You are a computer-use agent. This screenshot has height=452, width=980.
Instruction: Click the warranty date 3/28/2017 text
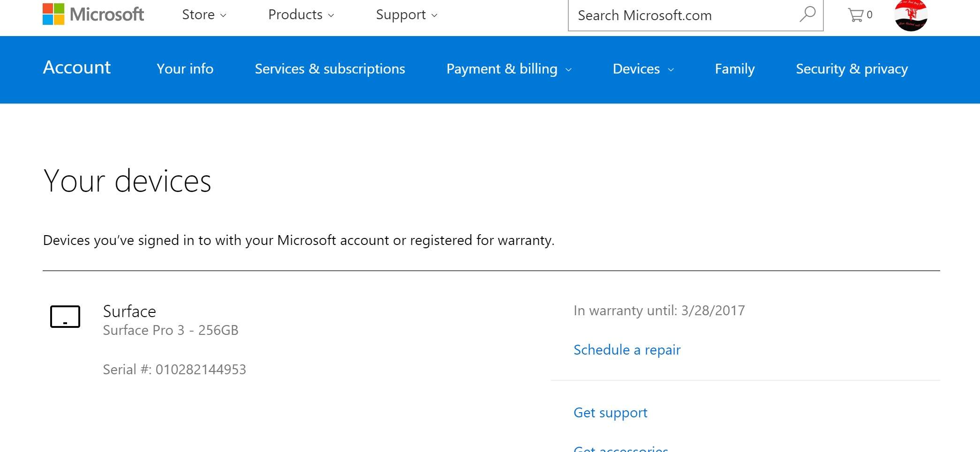713,311
